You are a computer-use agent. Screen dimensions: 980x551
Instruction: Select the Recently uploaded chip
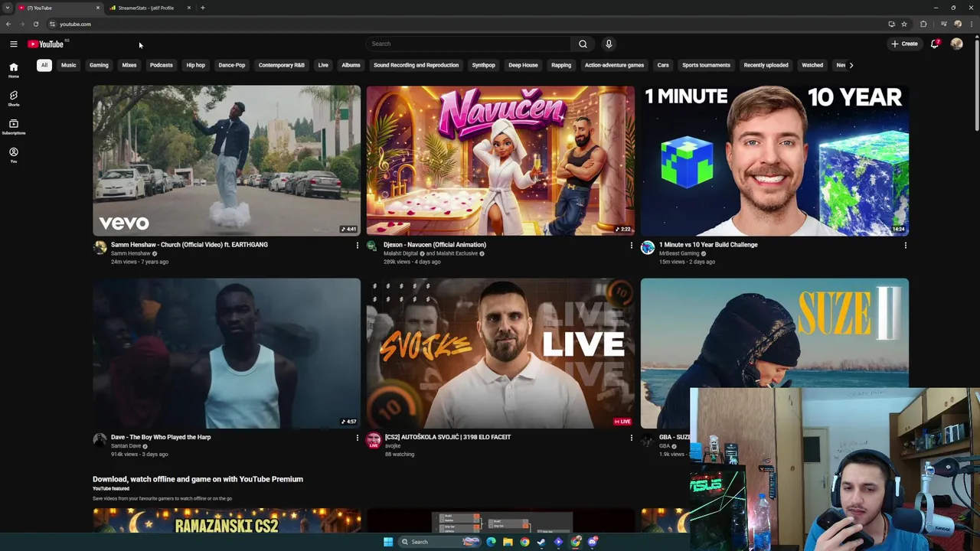tap(766, 65)
